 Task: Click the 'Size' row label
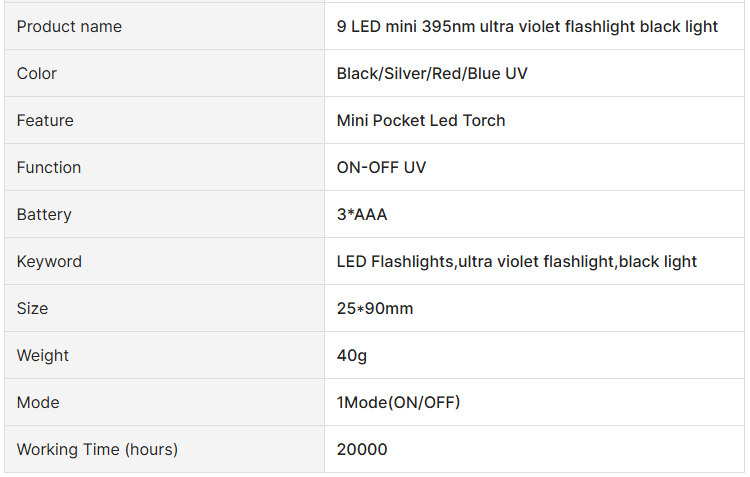tap(33, 308)
